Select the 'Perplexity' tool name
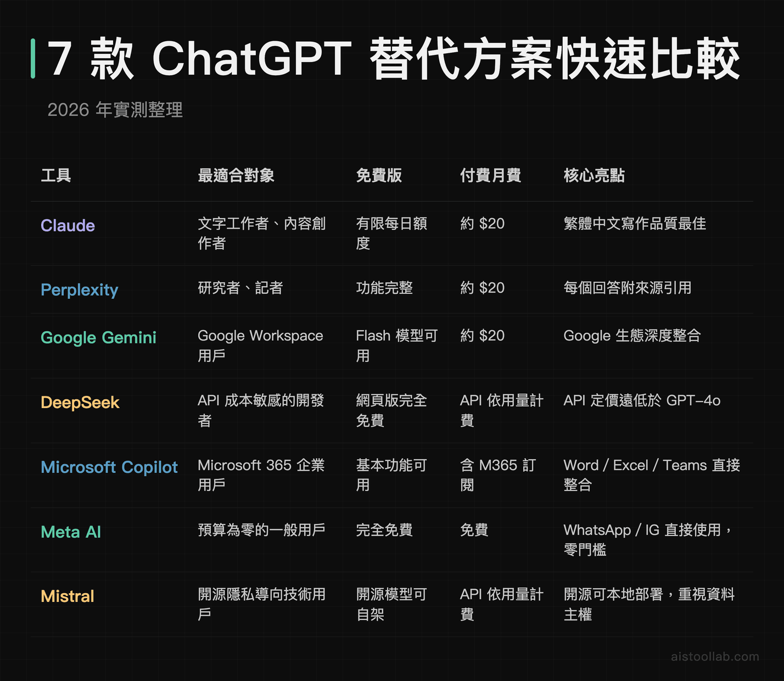This screenshot has height=681, width=784. (x=80, y=290)
